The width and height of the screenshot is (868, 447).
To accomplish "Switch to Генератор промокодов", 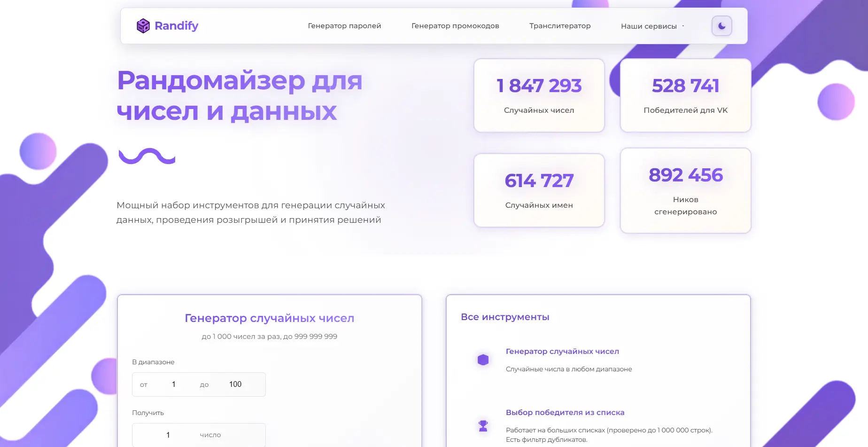I will [x=455, y=26].
